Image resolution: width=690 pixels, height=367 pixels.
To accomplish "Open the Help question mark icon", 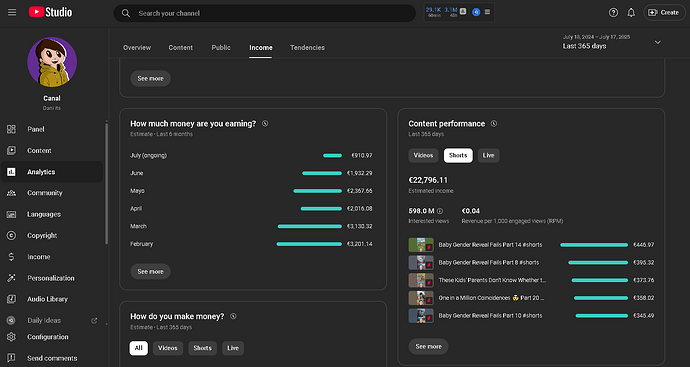I will tap(613, 12).
